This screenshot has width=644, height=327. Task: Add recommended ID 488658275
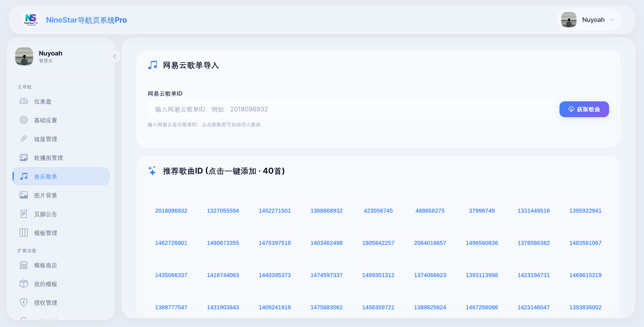pos(430,211)
